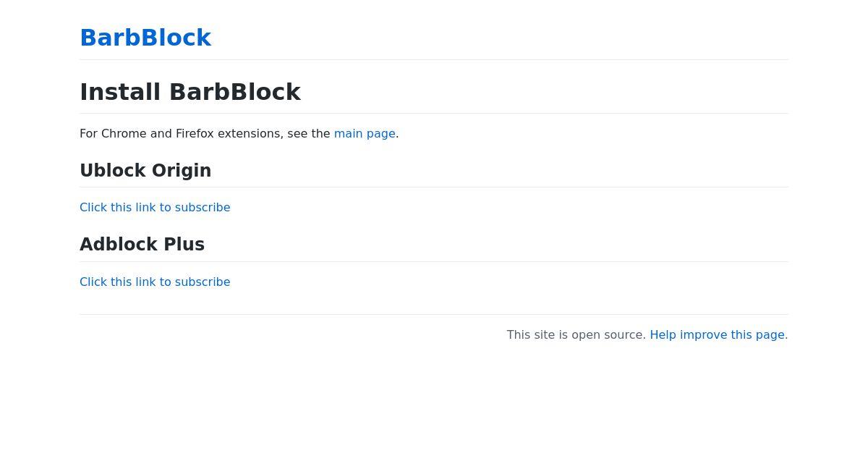Click the 'Ublock Origin' section heading

pyautogui.click(x=145, y=171)
